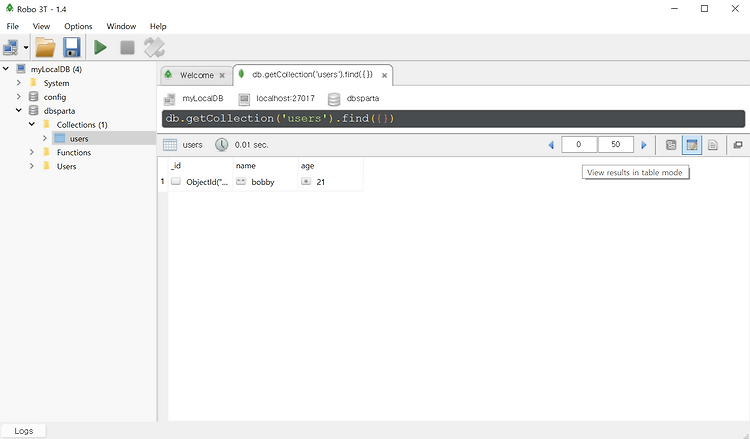Viewport: 750px width, 439px height.
Task: Open the Options menu
Action: tap(78, 26)
